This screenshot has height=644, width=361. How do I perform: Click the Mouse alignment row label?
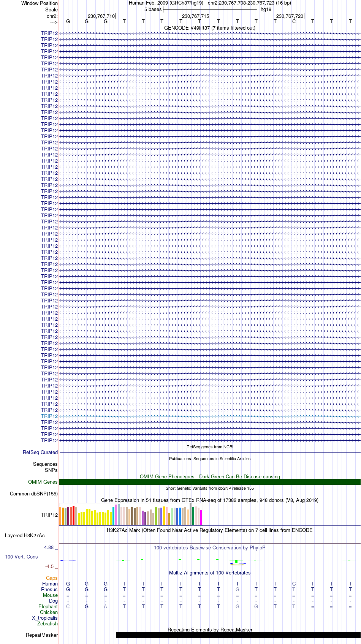[x=50, y=595]
